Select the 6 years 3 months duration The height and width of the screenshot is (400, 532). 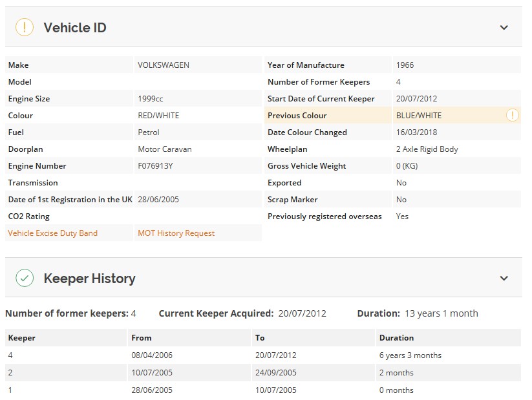[410, 355]
